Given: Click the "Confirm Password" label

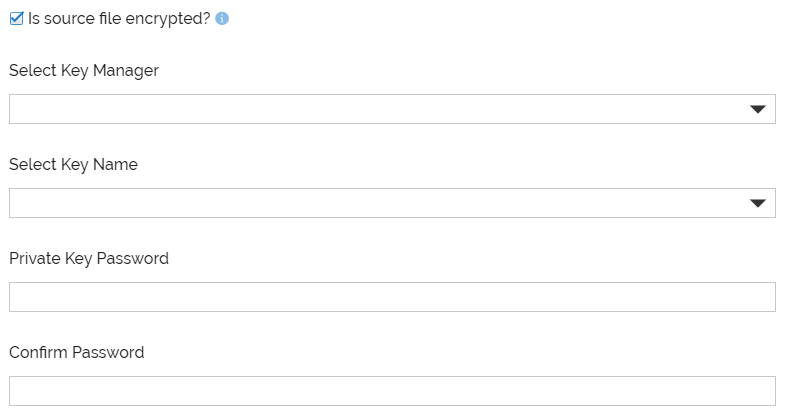Looking at the screenshot, I should (x=77, y=352).
